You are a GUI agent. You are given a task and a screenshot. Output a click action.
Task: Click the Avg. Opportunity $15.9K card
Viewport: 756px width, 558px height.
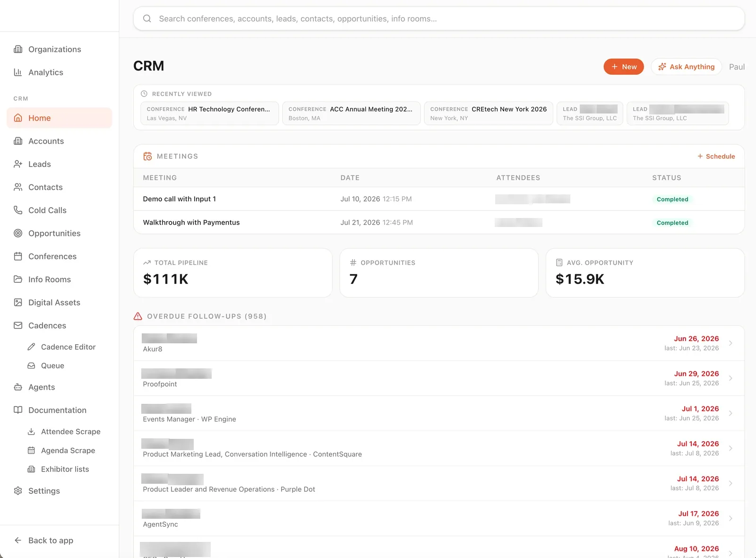coord(645,273)
